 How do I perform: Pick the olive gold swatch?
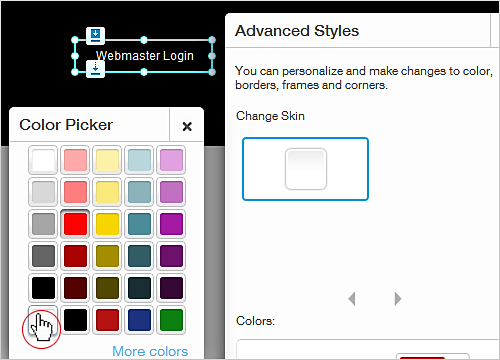107,256
